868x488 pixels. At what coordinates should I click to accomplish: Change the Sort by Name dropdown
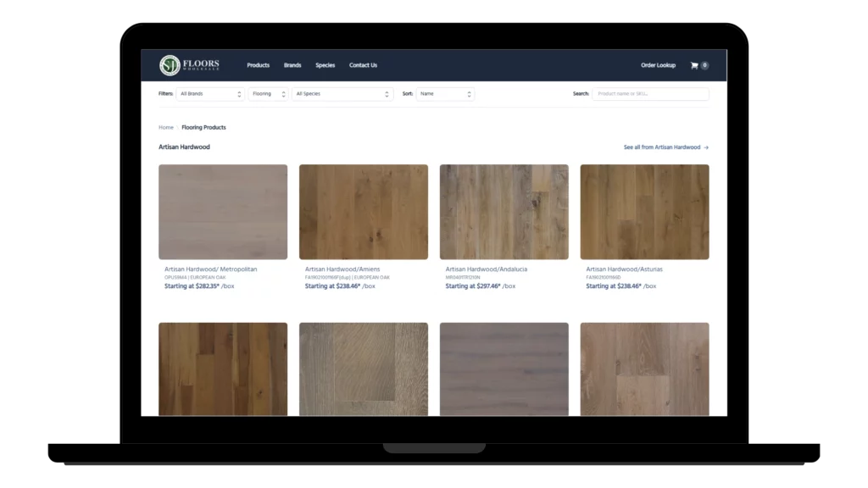point(445,94)
